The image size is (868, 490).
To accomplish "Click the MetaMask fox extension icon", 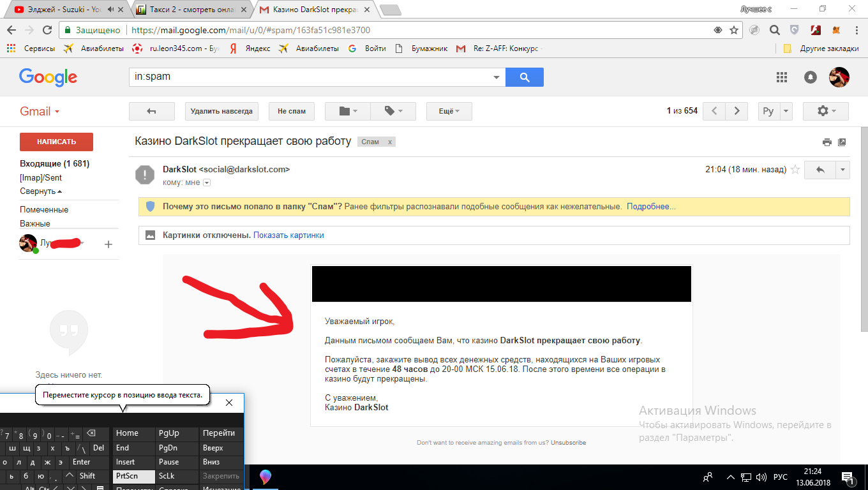I will [835, 30].
